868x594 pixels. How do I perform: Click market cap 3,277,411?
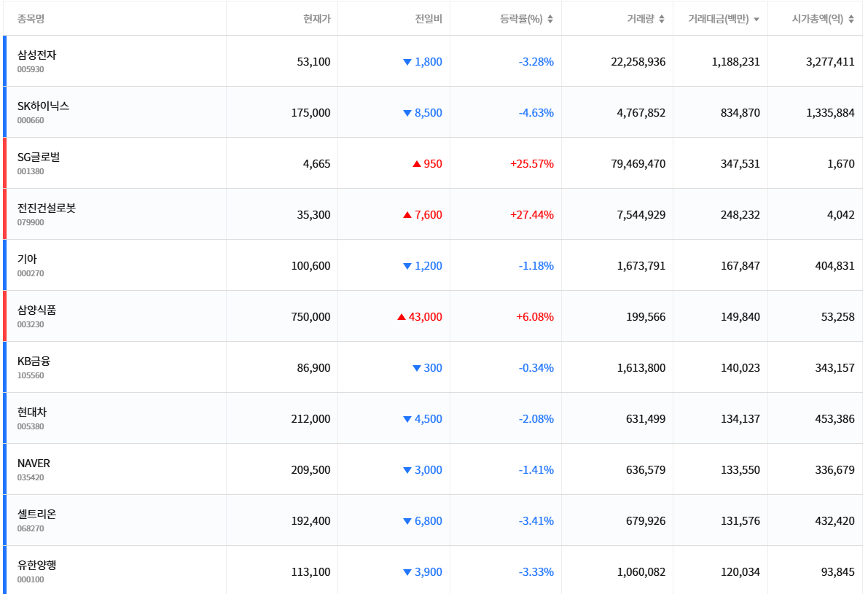tap(830, 61)
